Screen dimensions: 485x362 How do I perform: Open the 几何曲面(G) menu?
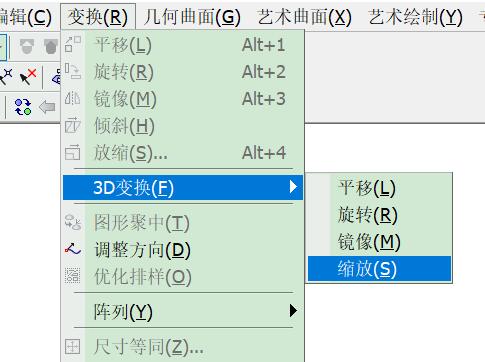192,17
